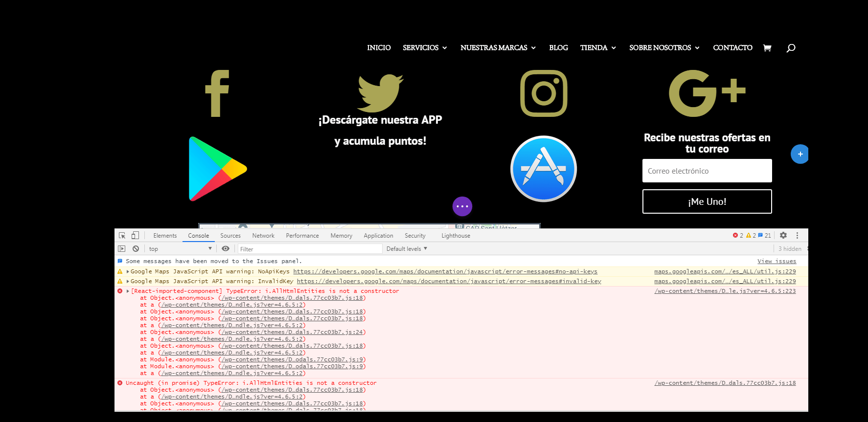
Task: Open util.js:229 source on NoApiKeys row
Action: click(725, 271)
